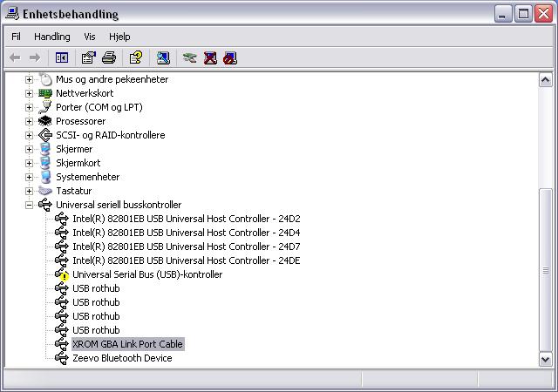Minimize the Enhetsbehandling window
The image size is (558, 392).
tap(503, 14)
